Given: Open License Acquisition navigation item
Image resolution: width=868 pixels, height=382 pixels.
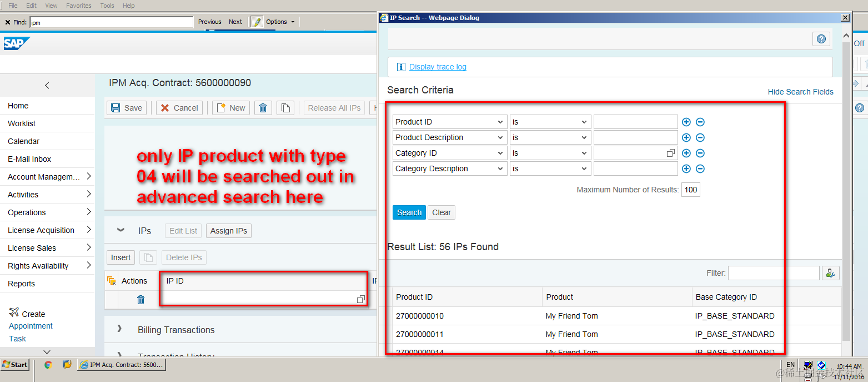Looking at the screenshot, I should pos(41,230).
